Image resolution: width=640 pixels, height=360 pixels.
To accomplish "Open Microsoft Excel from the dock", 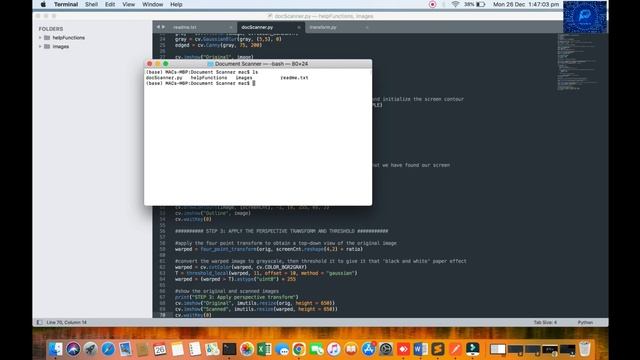I will coord(264,349).
